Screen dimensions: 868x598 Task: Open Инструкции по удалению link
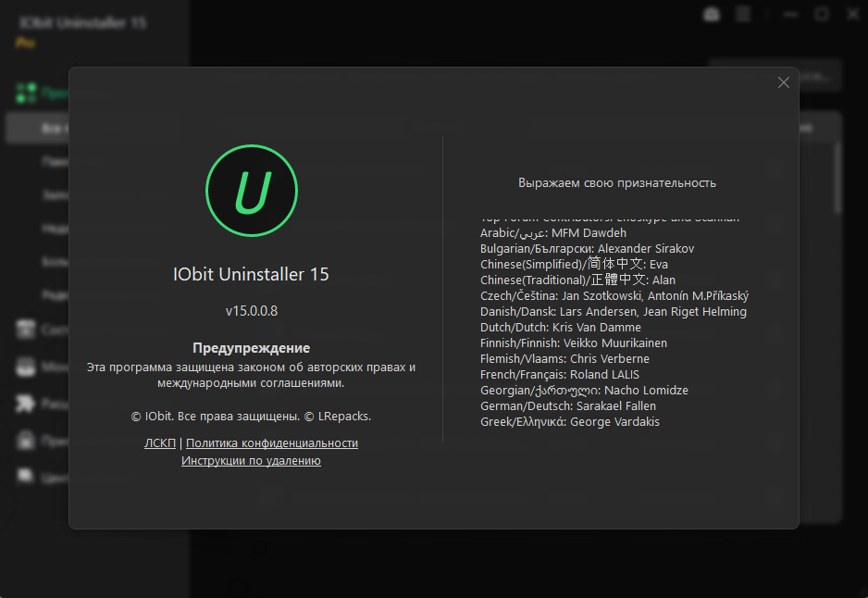pos(251,461)
